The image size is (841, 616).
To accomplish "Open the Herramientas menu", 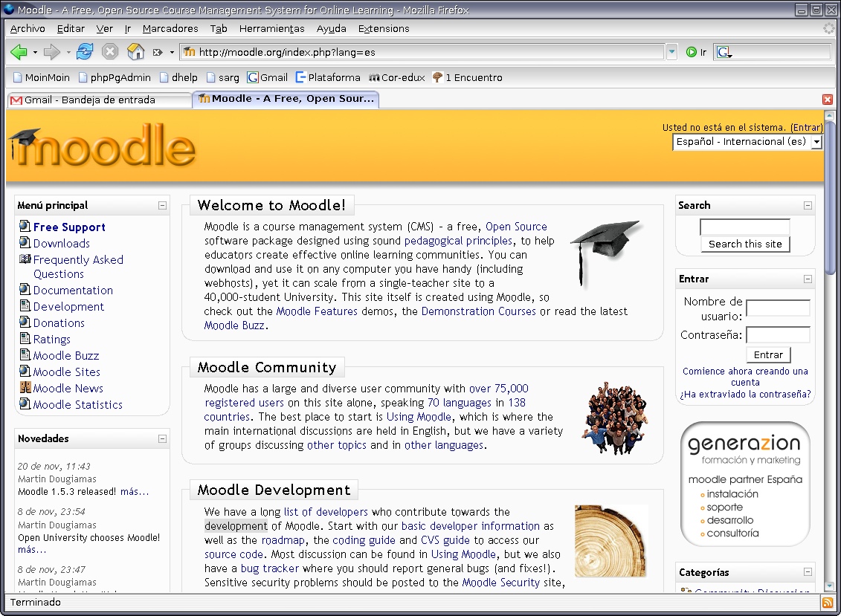I will pyautogui.click(x=272, y=28).
